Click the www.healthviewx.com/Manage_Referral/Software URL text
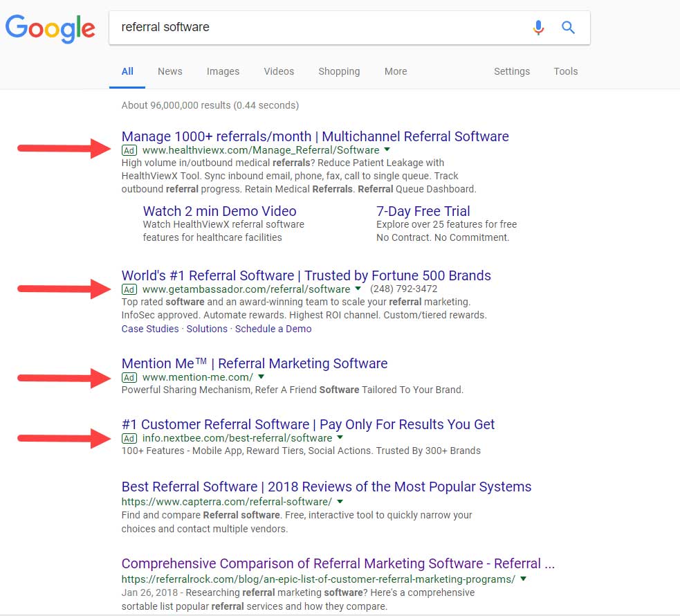680x616 pixels. [261, 150]
